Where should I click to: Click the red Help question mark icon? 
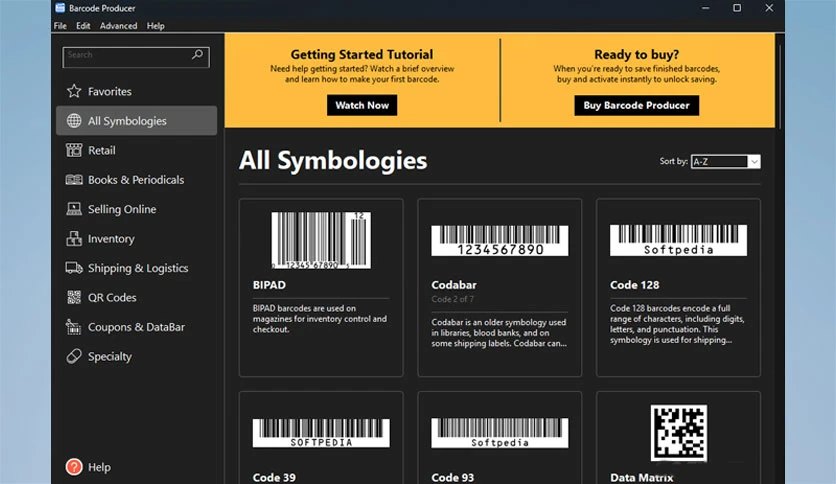point(74,467)
